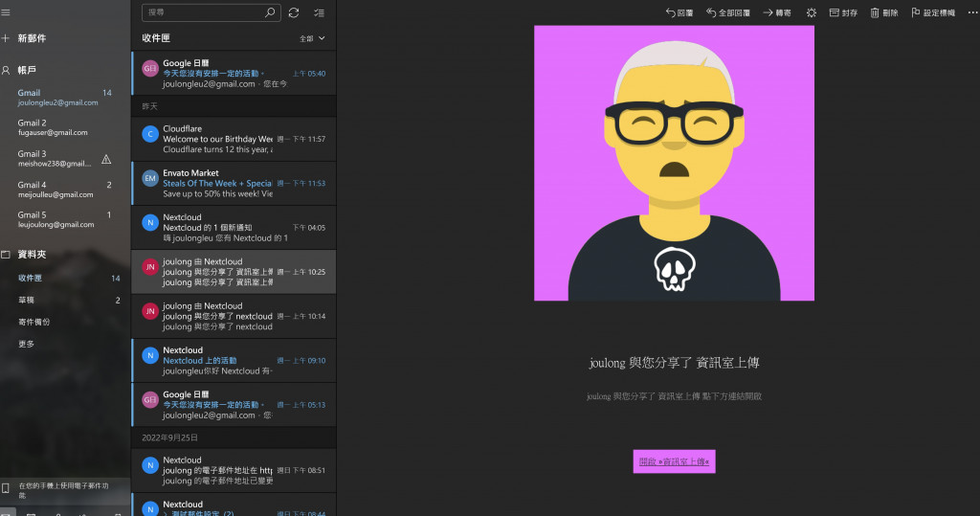Open the 草稿 drafts folder

click(64, 301)
